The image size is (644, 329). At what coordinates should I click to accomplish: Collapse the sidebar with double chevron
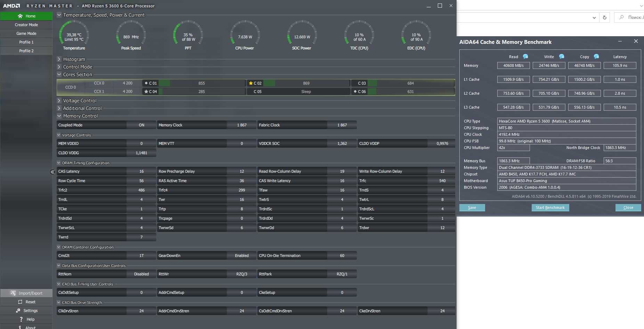[x=53, y=172]
